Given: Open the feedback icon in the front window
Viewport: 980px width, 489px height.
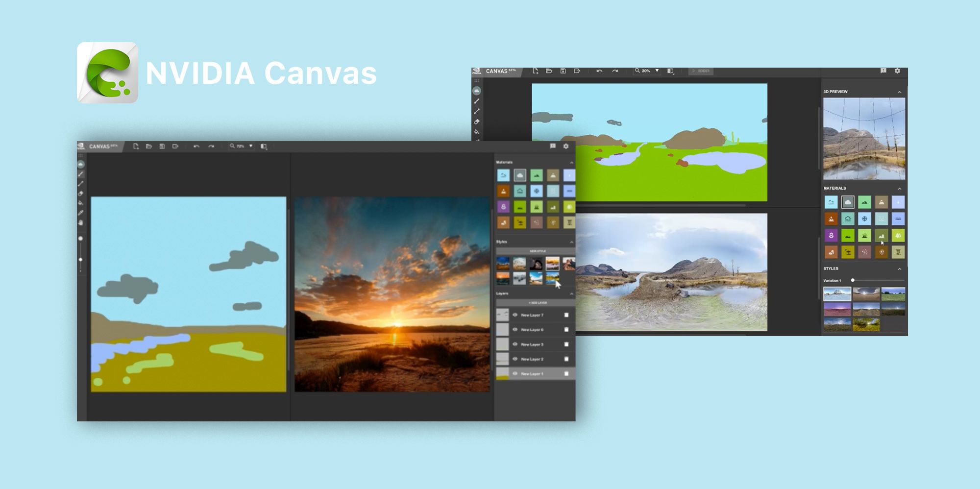Looking at the screenshot, I should tap(553, 146).
